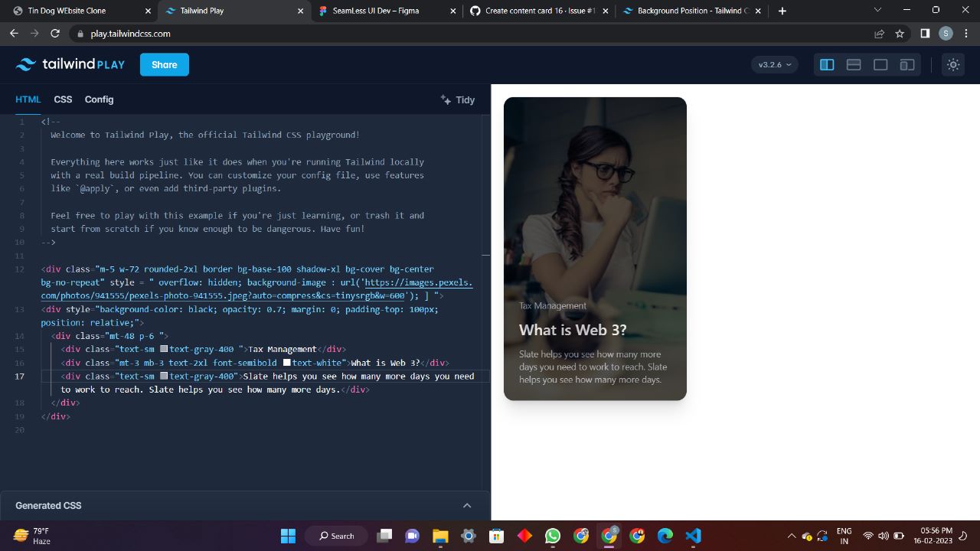
Task: Select the side-by-side editor layout icon
Action: 827,64
